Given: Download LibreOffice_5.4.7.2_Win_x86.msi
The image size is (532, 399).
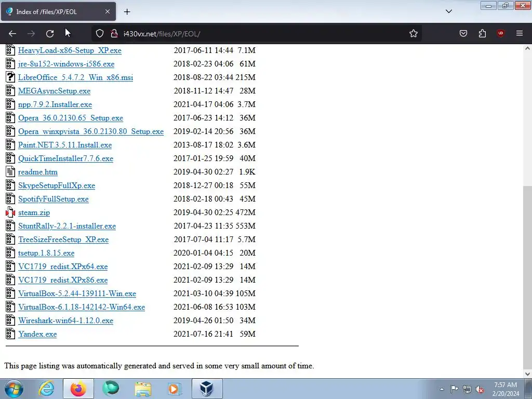Looking at the screenshot, I should 75,77.
